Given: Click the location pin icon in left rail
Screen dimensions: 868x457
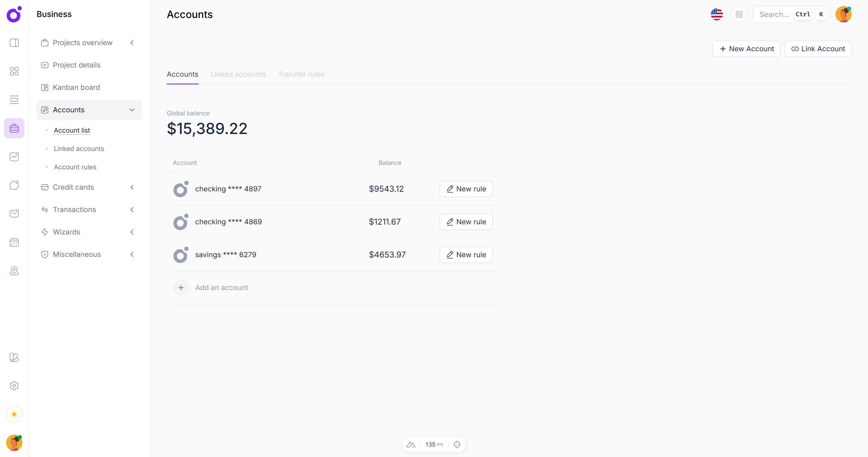Looking at the screenshot, I should (14, 271).
